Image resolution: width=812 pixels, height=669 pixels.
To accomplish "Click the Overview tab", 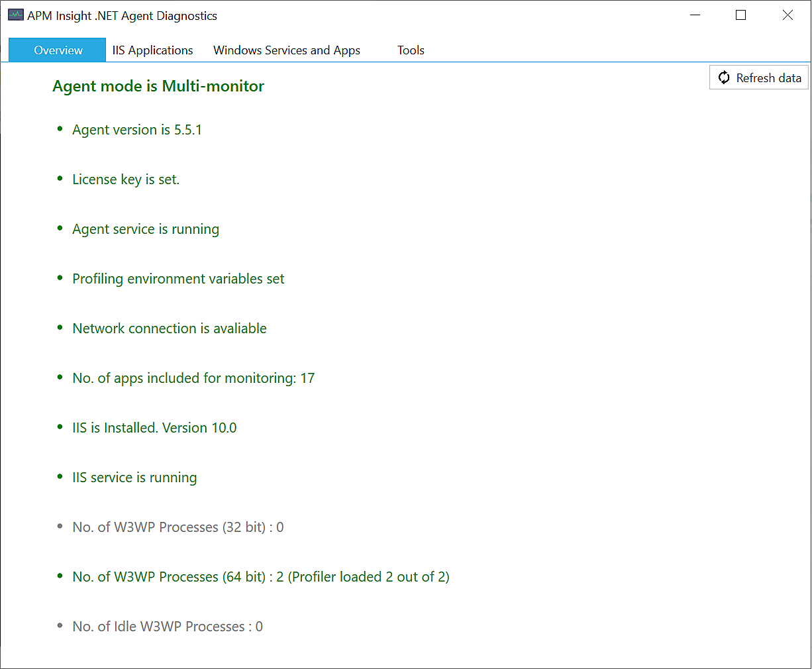I will [x=57, y=50].
